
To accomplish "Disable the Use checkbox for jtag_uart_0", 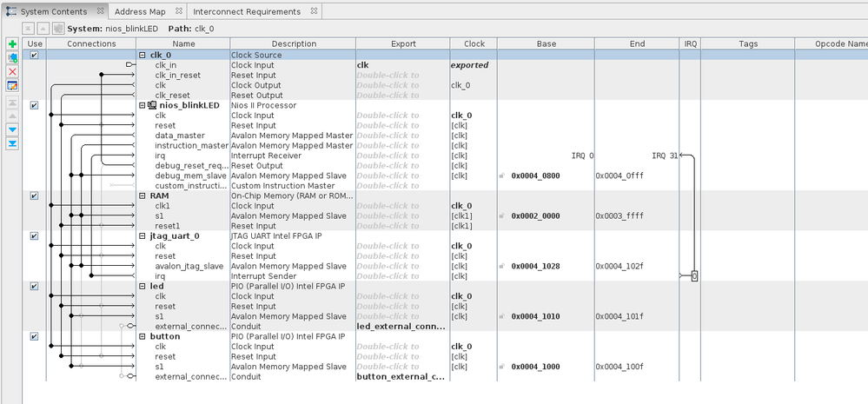I will [35, 235].
